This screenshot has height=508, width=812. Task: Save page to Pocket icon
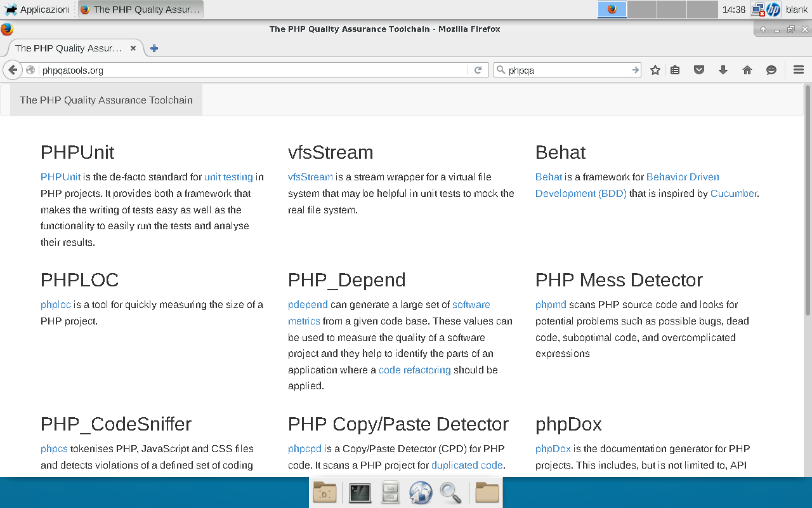click(x=699, y=70)
